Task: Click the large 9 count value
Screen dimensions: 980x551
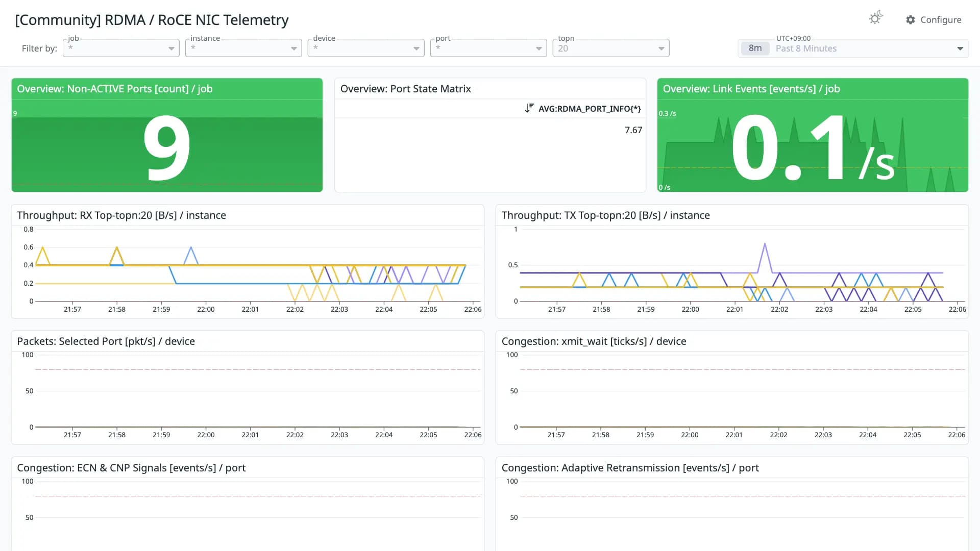Action: (x=167, y=148)
